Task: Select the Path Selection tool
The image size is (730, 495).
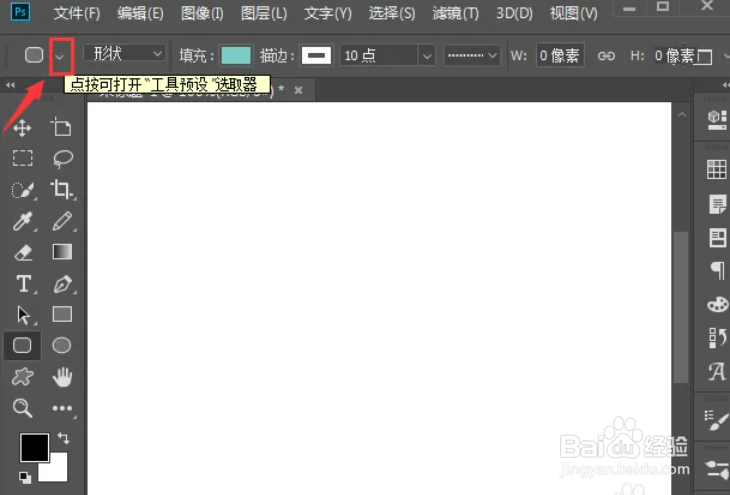Action: click(23, 315)
